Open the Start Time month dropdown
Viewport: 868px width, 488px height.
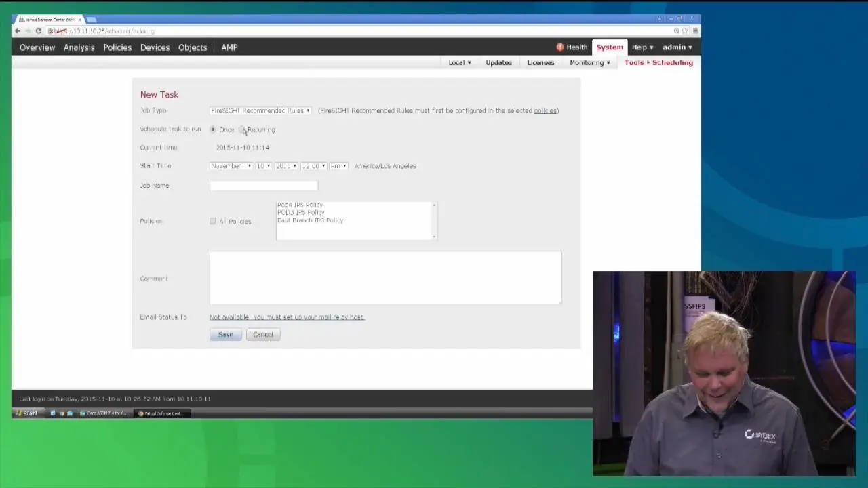pos(231,166)
